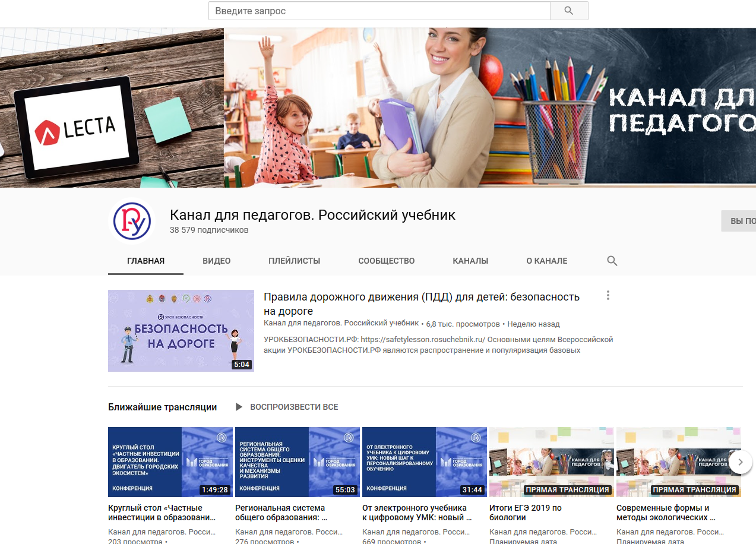Screen dimensions: 756x544
Task: Click the 38 579 подписчиков subscriber count
Action: click(209, 230)
